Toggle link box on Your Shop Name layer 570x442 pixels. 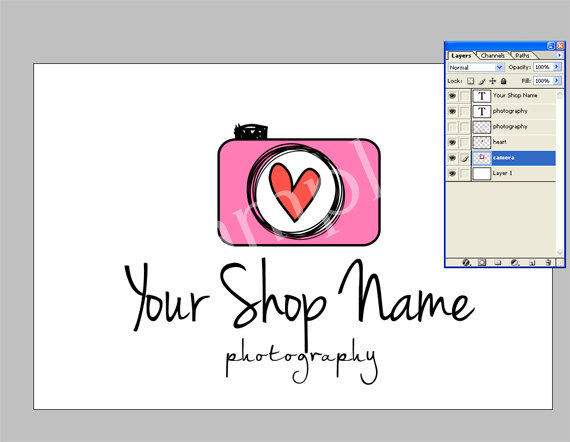click(465, 96)
